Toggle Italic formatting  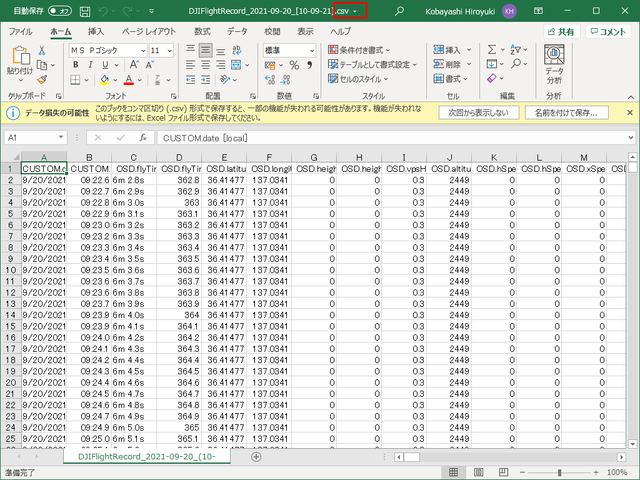90,65
